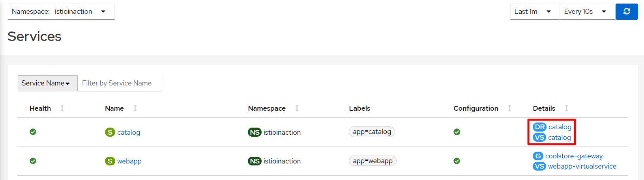Click the Configuration column header text

pos(476,108)
